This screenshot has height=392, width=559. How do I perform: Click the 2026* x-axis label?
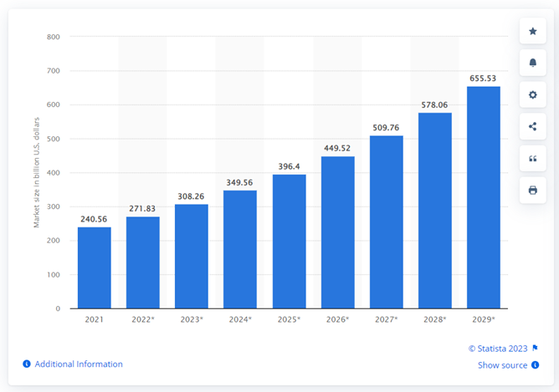coord(337,319)
